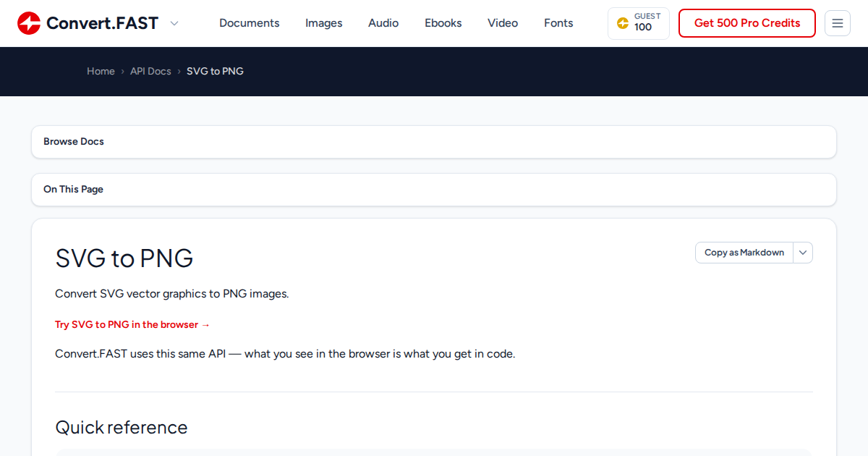Open the Copy as Markdown dropdown arrow
The image size is (868, 456).
803,253
